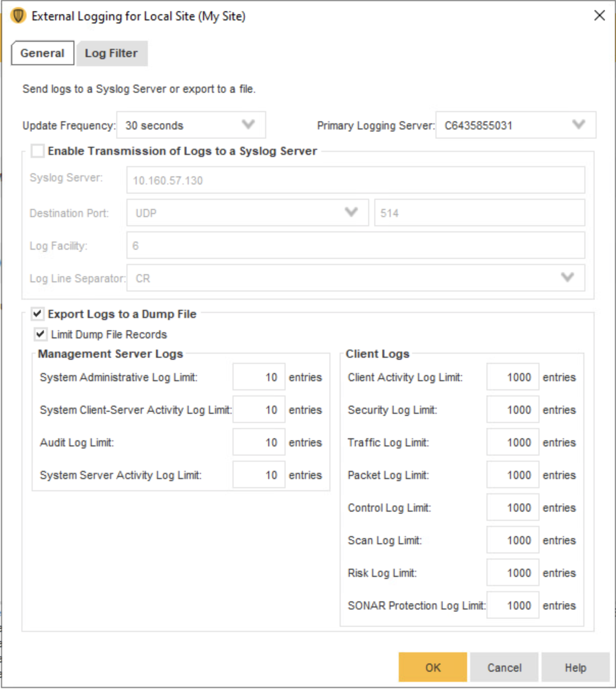The width and height of the screenshot is (616, 689).
Task: Click the dialog title 'External Logging for Local Site'
Action: pos(139,16)
